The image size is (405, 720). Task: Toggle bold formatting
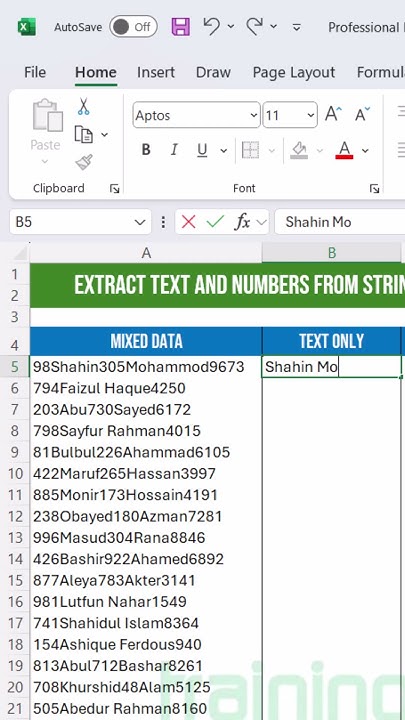[146, 150]
